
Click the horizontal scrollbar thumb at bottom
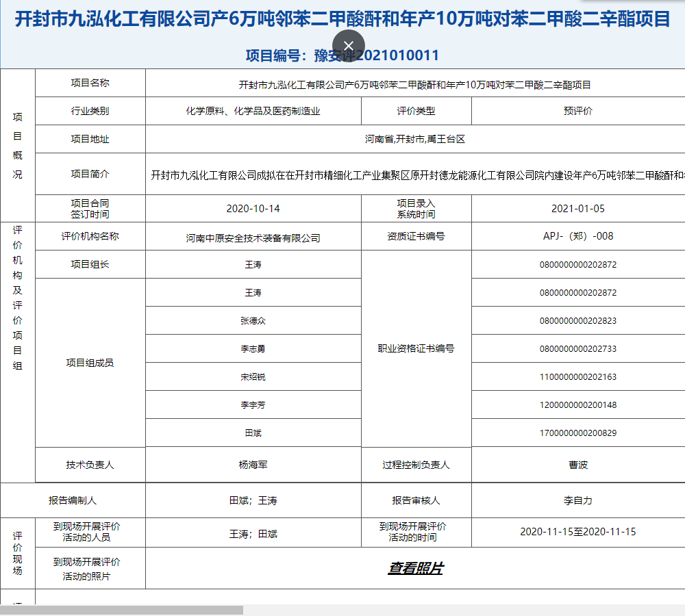[x=121, y=610]
